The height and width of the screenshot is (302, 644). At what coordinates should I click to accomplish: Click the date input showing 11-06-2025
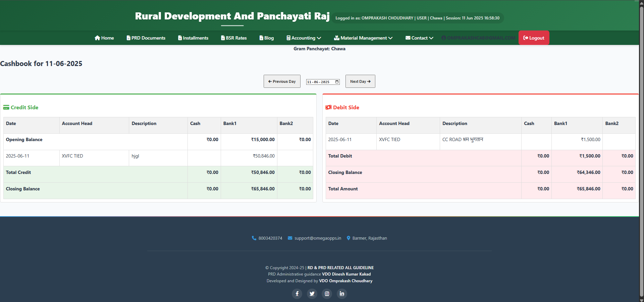323,82
